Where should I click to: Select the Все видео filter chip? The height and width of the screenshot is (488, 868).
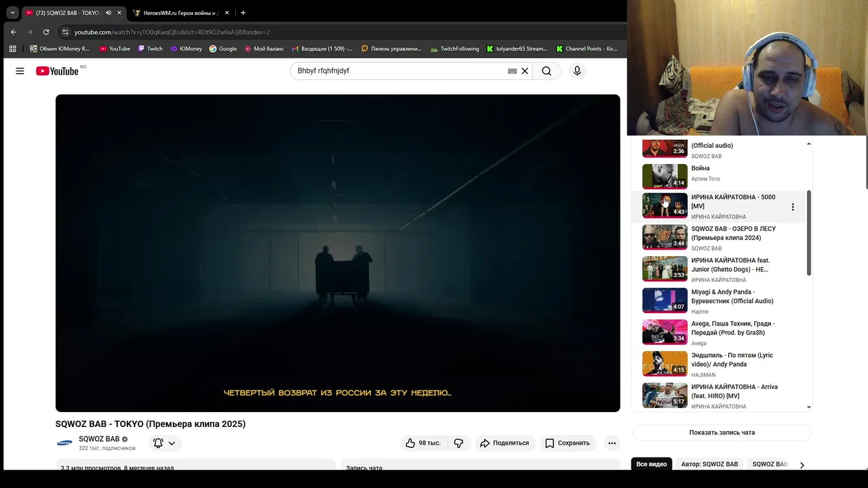(652, 464)
